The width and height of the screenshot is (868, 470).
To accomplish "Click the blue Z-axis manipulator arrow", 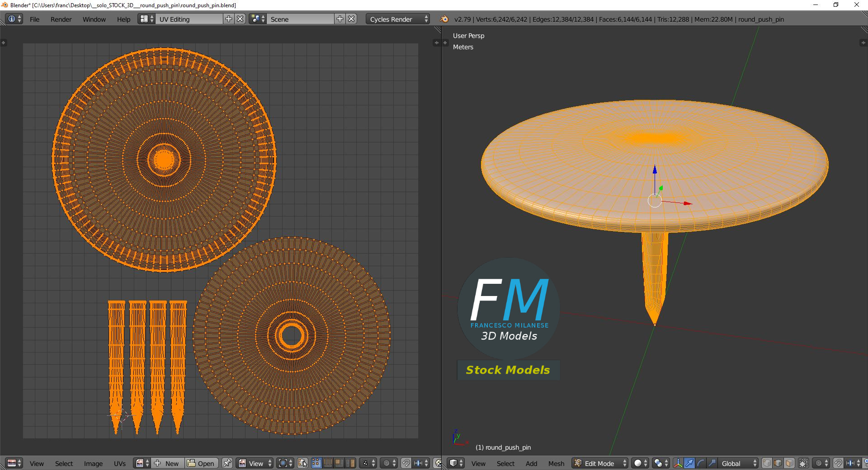I will pyautogui.click(x=655, y=171).
